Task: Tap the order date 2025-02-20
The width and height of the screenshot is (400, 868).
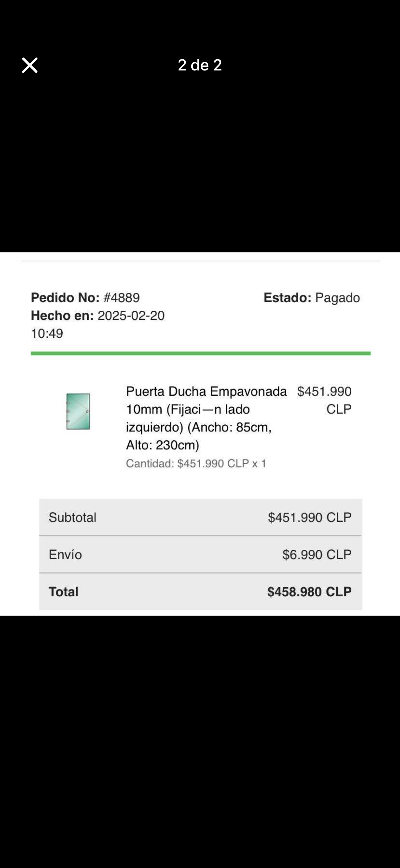Action: 131,316
